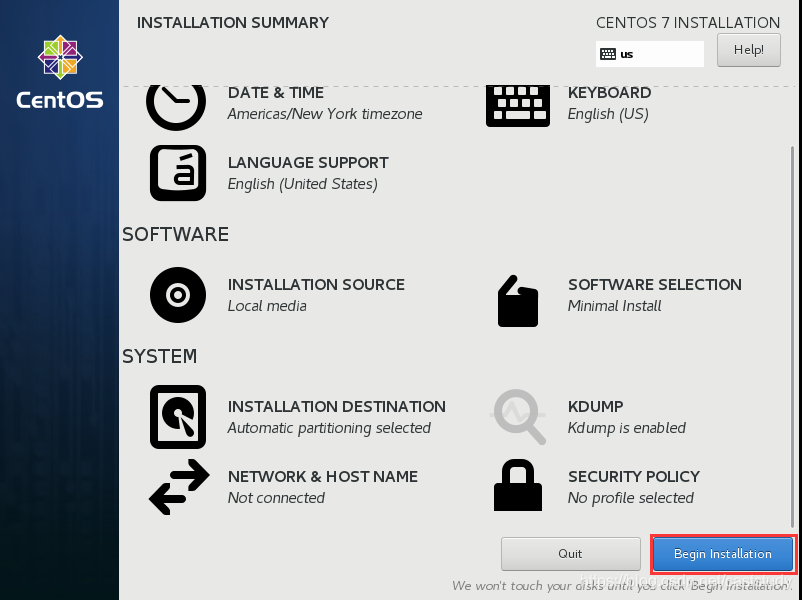The width and height of the screenshot is (802, 600).
Task: Open the Help! button
Action: tap(749, 50)
